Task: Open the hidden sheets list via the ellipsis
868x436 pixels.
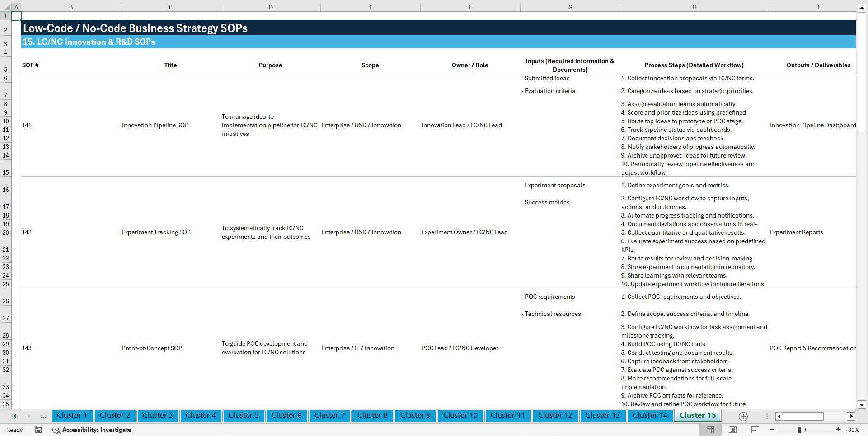Action: (43, 416)
